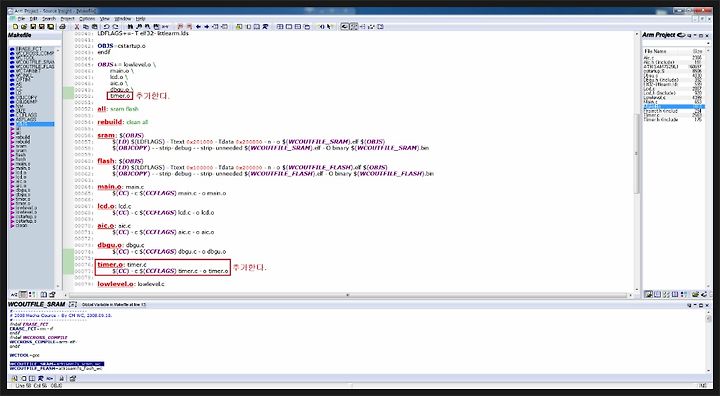
Task: Open Search with the binoculars icon
Action: pos(130,27)
